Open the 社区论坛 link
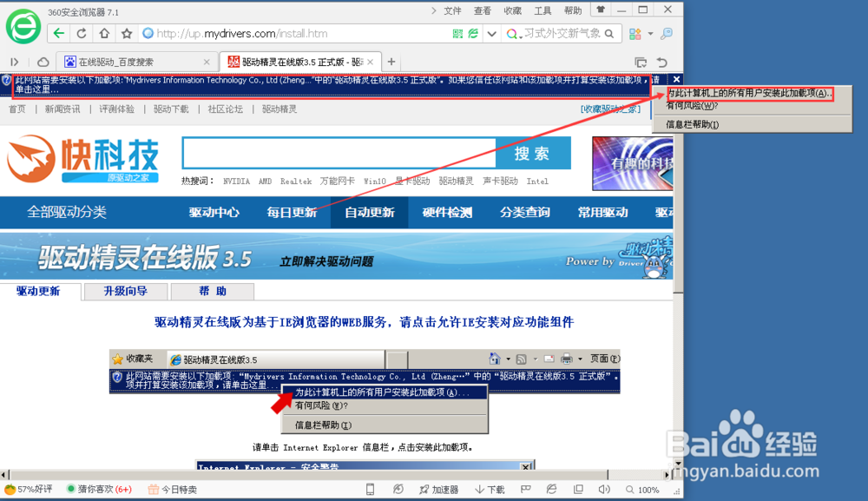Viewport: 868px width, 501px height. [x=226, y=109]
